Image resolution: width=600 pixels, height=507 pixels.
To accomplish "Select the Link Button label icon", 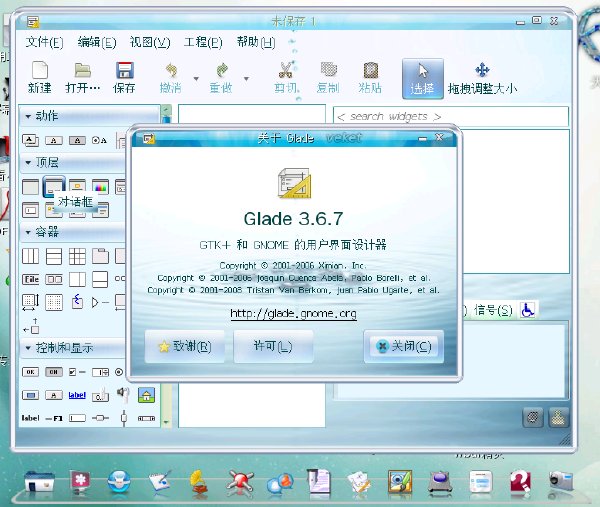I will (77, 395).
